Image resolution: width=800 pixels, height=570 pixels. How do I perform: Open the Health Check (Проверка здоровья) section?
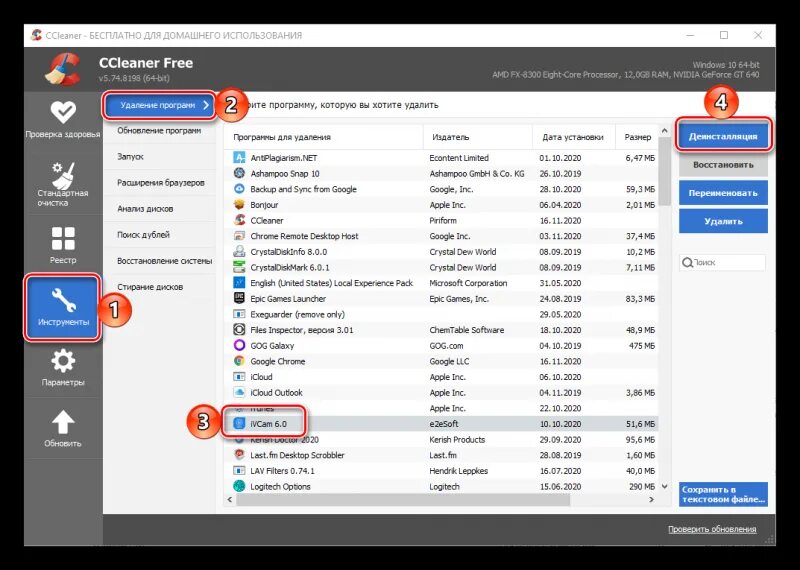pos(63,120)
